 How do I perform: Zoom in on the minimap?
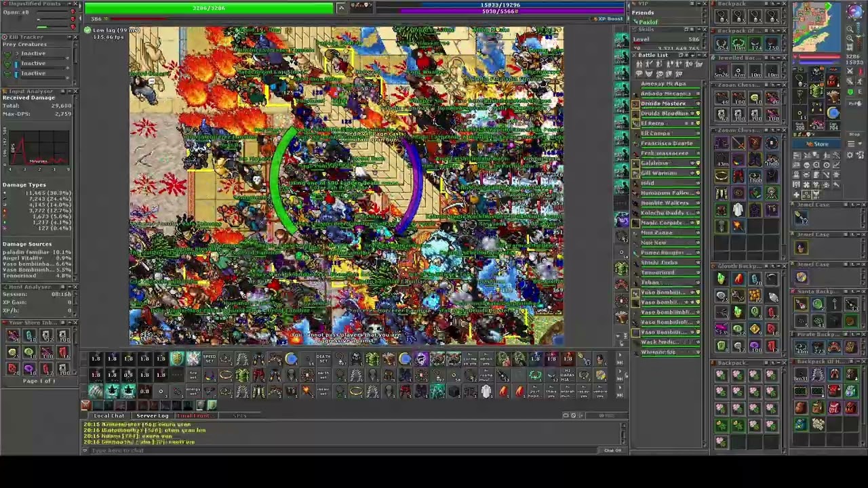coord(850,39)
